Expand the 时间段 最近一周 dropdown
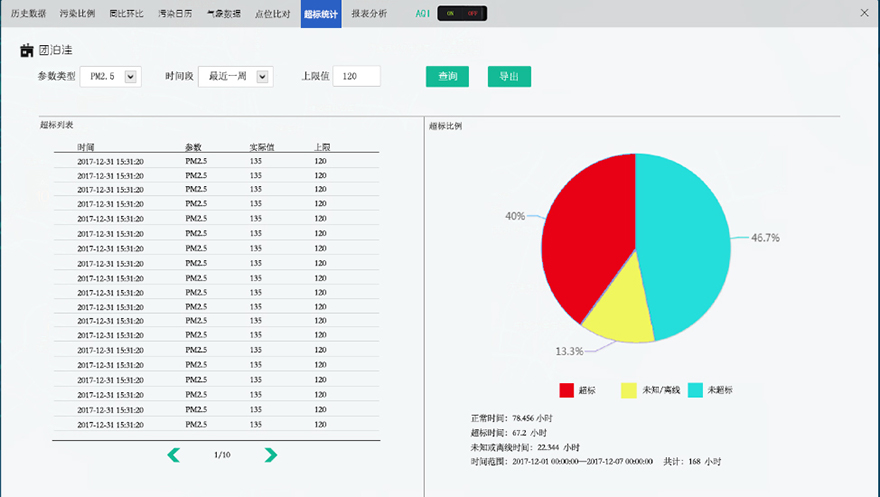Viewport: 880px width, 497px height. pyautogui.click(x=262, y=77)
